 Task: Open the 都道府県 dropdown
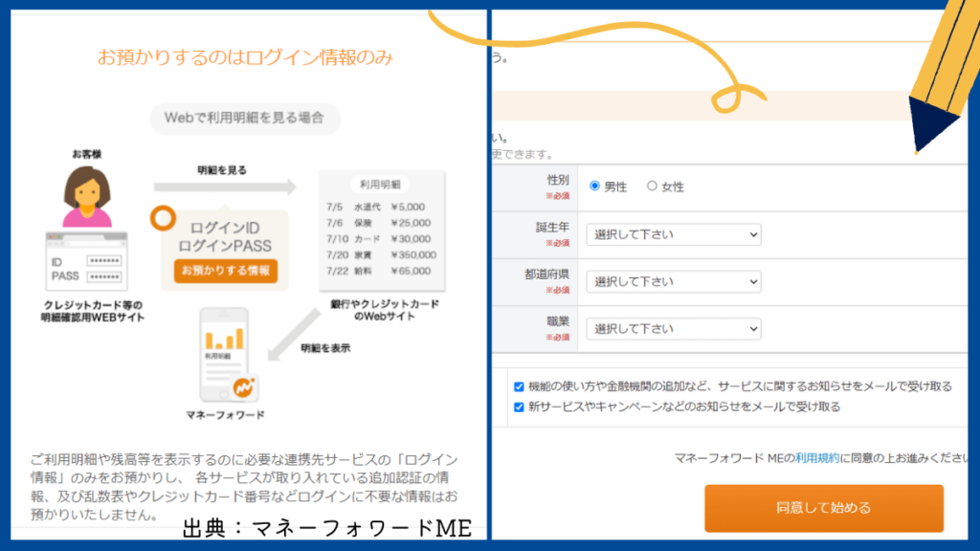click(673, 282)
